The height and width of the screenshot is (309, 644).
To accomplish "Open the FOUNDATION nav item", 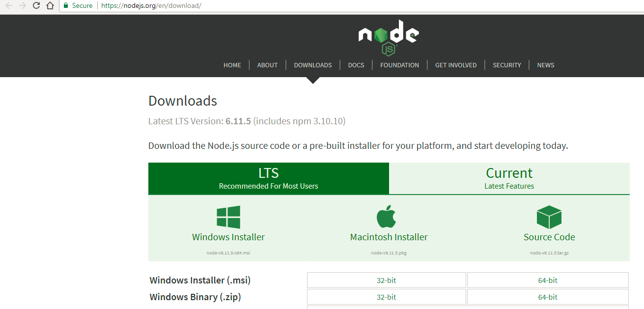I will 399,65.
